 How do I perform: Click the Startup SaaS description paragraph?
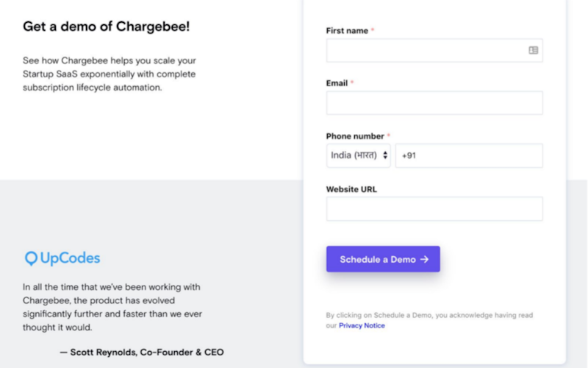coord(109,74)
